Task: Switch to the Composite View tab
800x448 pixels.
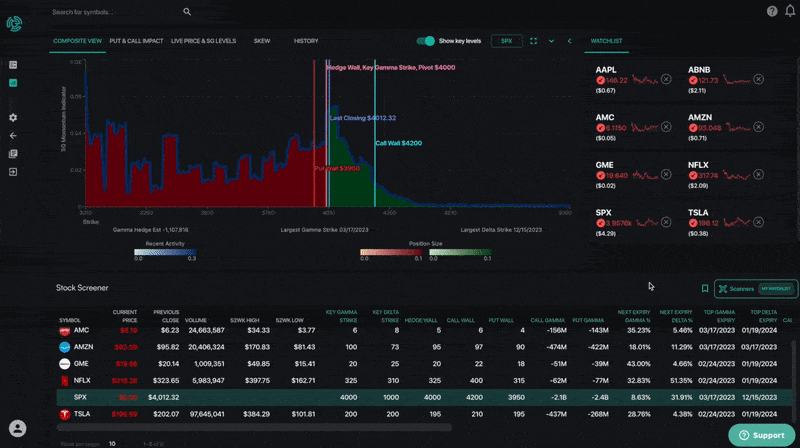Action: (x=78, y=41)
